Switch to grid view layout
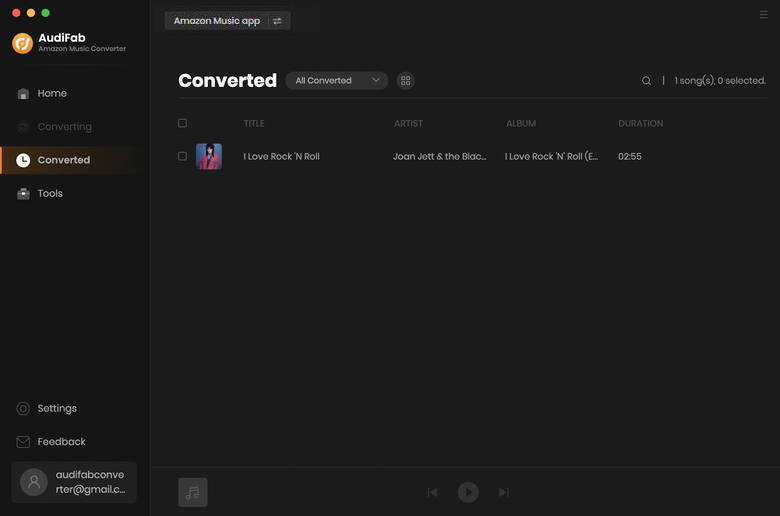Viewport: 780px width, 516px height. tap(405, 81)
